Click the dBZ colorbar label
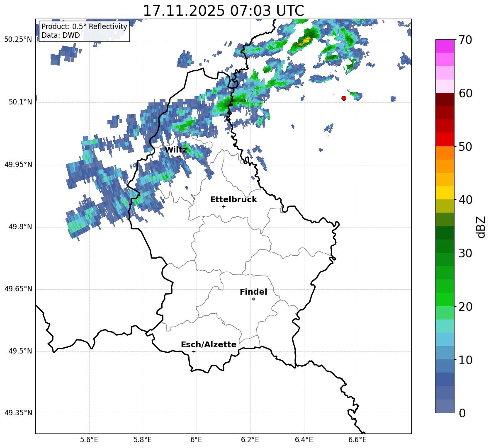 coord(480,227)
